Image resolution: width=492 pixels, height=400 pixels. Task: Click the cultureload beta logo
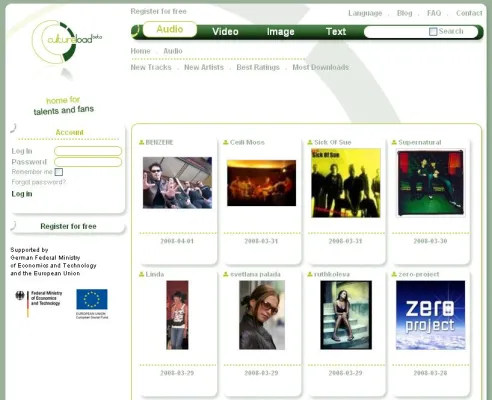pyautogui.click(x=66, y=42)
